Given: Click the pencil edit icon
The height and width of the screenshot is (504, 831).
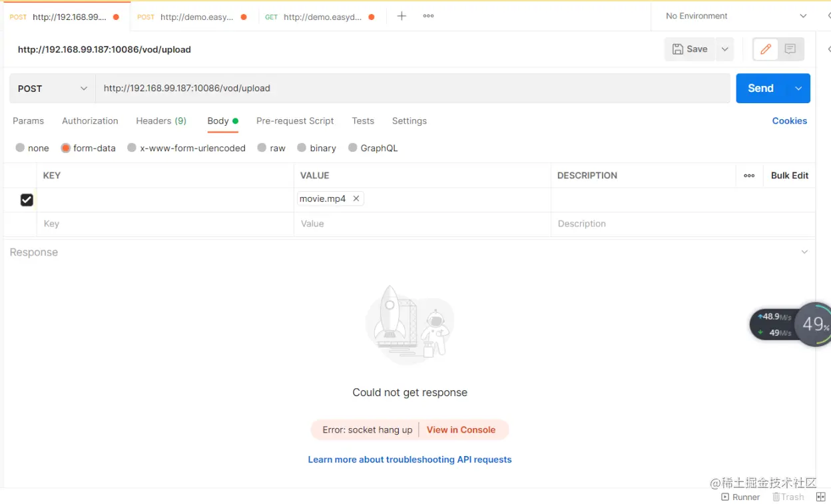Looking at the screenshot, I should 766,49.
